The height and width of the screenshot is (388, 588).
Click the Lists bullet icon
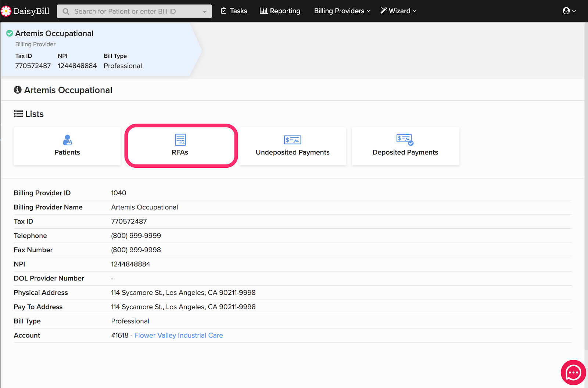(x=18, y=114)
